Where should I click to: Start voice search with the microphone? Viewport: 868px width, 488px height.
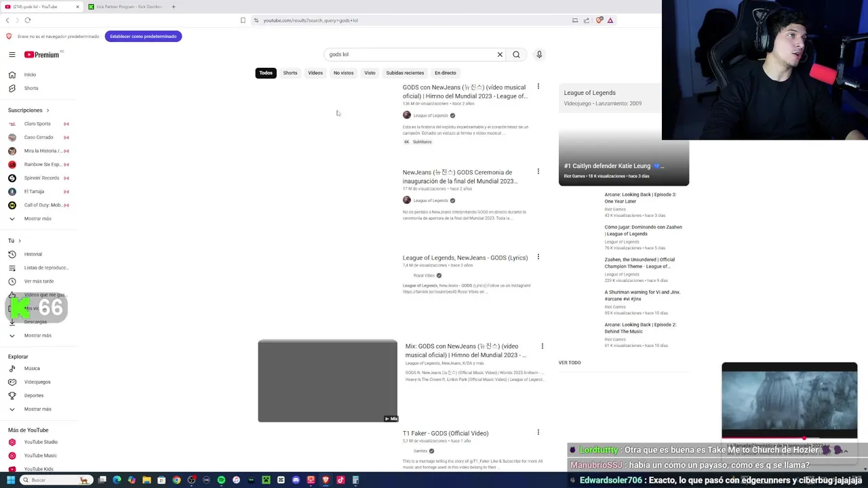[539, 54]
